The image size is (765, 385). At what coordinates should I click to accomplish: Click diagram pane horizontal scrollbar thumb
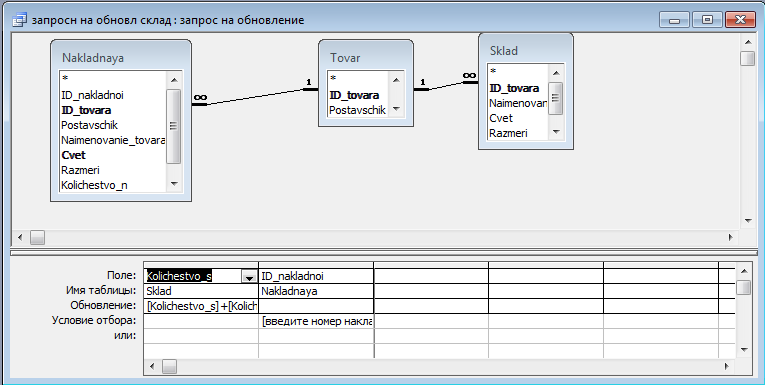coord(38,238)
